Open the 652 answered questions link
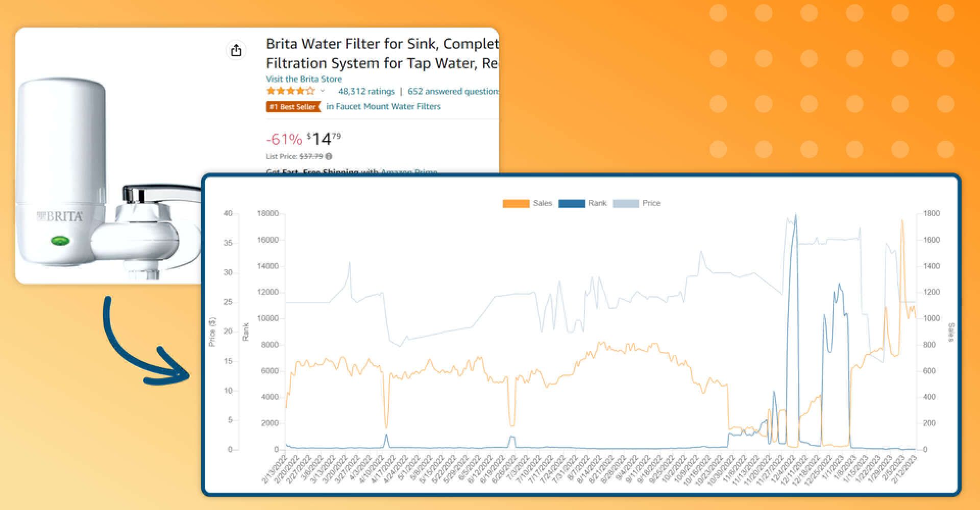 [453, 91]
